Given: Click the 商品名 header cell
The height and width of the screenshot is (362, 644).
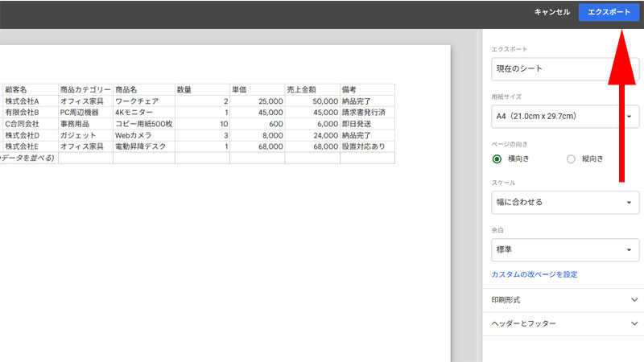Looking at the screenshot, I should pos(144,89).
